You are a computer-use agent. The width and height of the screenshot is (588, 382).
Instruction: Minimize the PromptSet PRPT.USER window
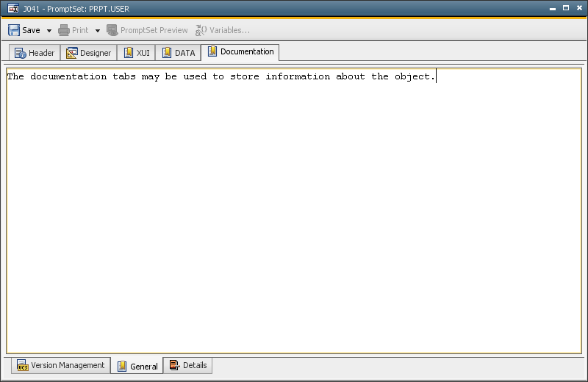tap(552, 8)
